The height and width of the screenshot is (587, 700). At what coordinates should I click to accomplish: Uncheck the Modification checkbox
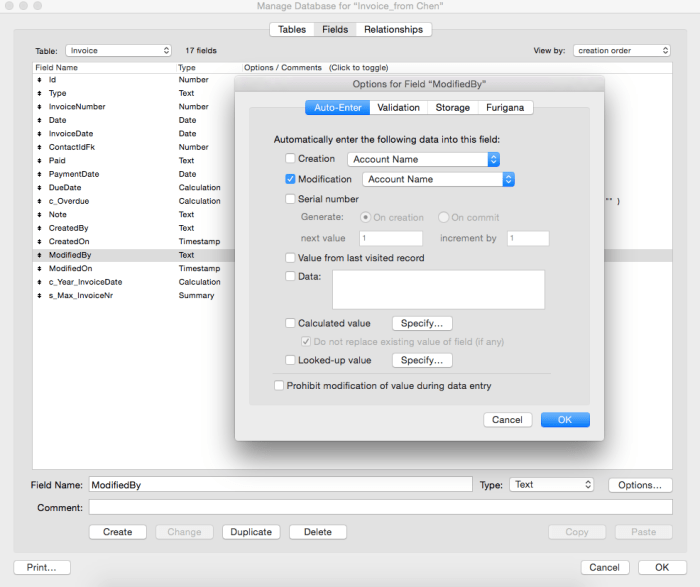[x=291, y=180]
